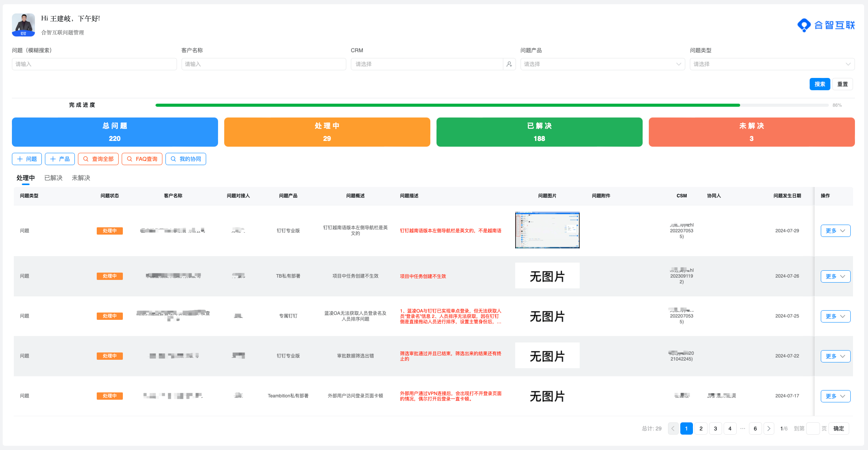Click the green 完成进度 progress bar
The image size is (868, 450).
[447, 105]
